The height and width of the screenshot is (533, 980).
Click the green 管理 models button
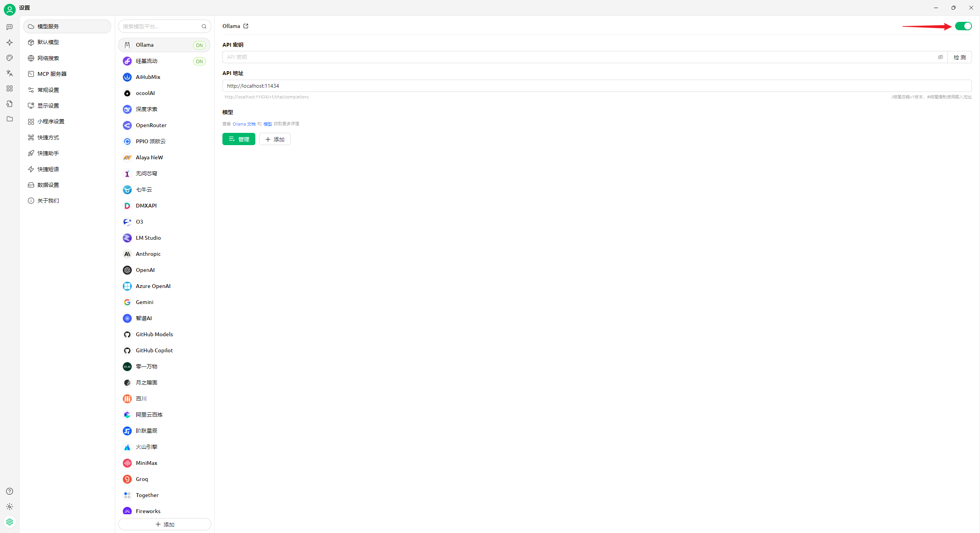click(x=238, y=139)
